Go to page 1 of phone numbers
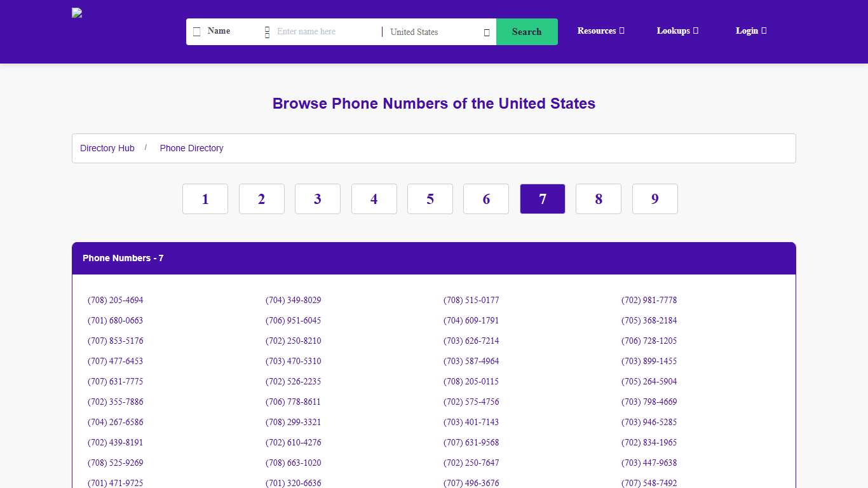This screenshot has width=868, height=488. tap(205, 199)
